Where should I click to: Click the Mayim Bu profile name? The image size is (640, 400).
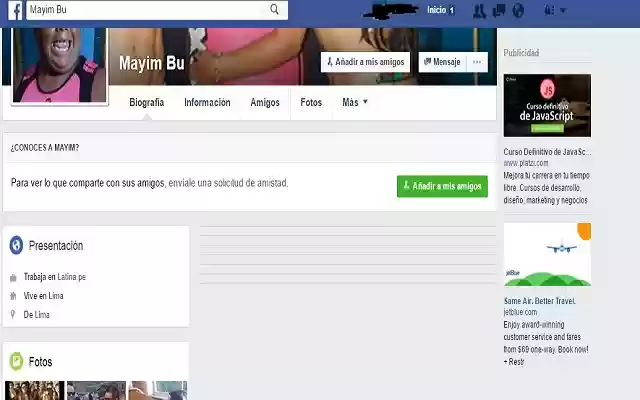coord(152,63)
